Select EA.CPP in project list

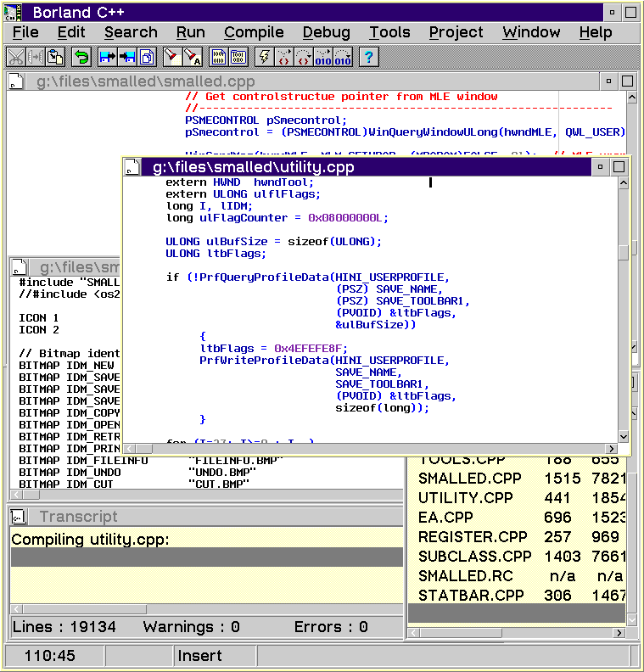(x=517, y=518)
